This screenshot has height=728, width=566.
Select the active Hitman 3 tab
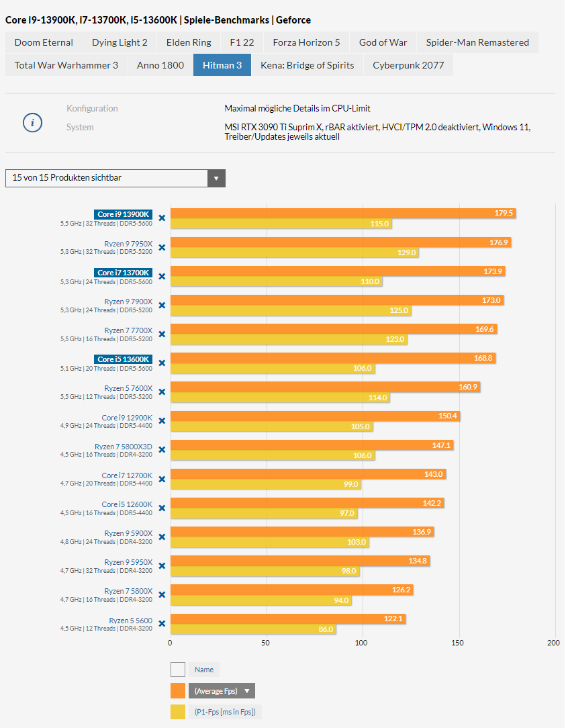tap(222, 65)
